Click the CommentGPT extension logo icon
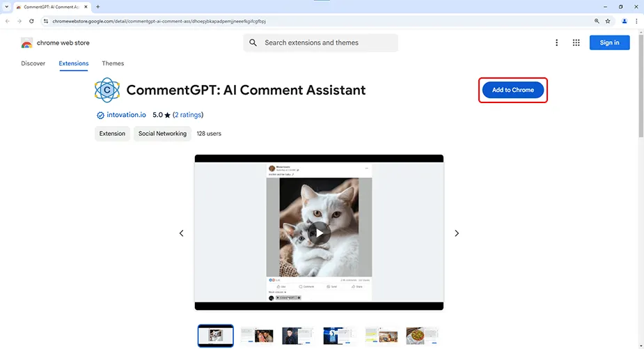Screen dimensions: 644x349 [107, 90]
